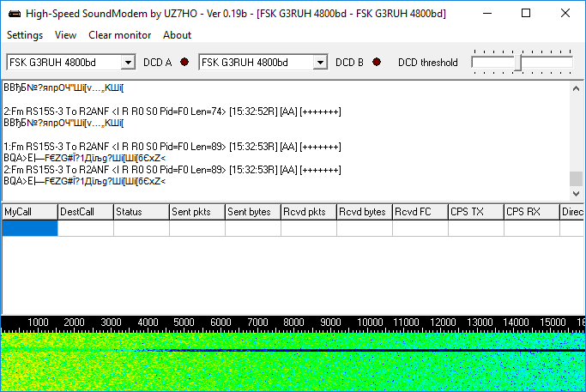
Task: Select the highlighted first MyCall cell
Action: [x=29, y=228]
